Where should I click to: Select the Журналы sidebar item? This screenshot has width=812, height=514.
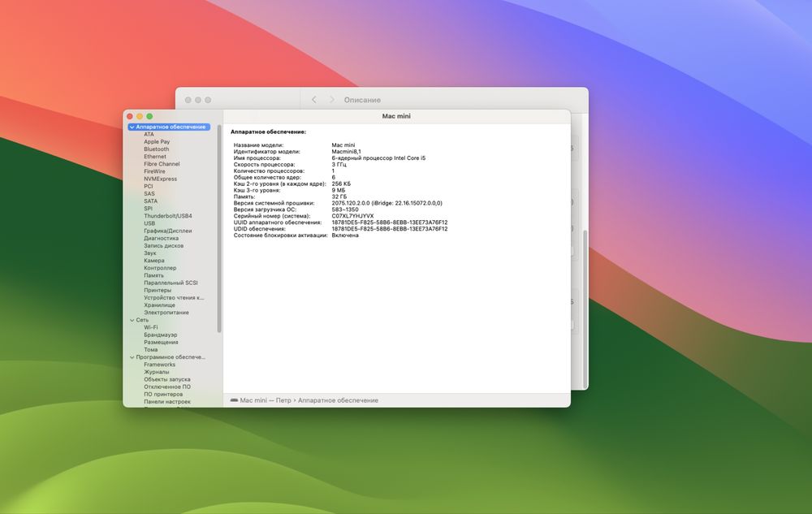157,372
